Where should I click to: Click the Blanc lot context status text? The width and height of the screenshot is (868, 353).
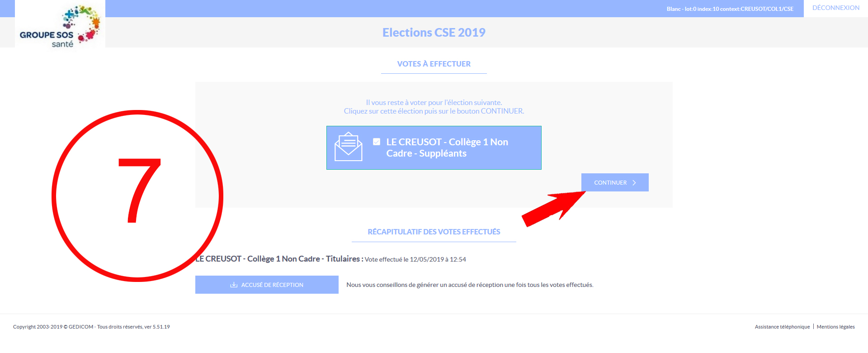(730, 9)
